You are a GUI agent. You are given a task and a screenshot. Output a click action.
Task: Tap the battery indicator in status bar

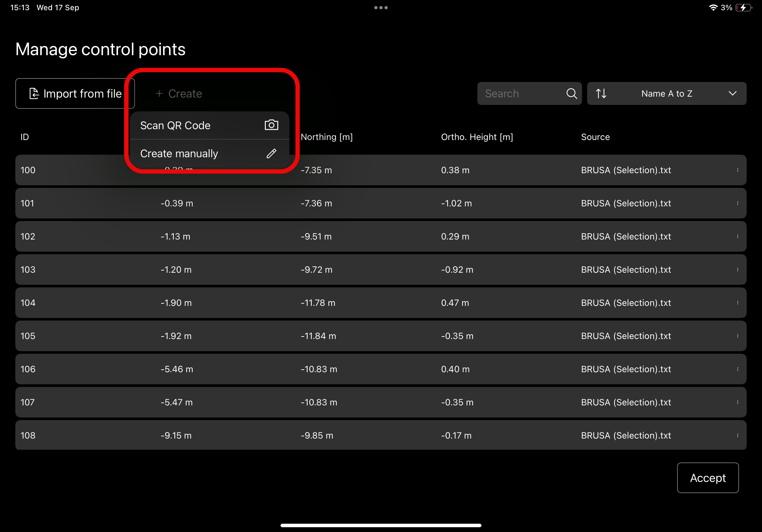(x=743, y=8)
